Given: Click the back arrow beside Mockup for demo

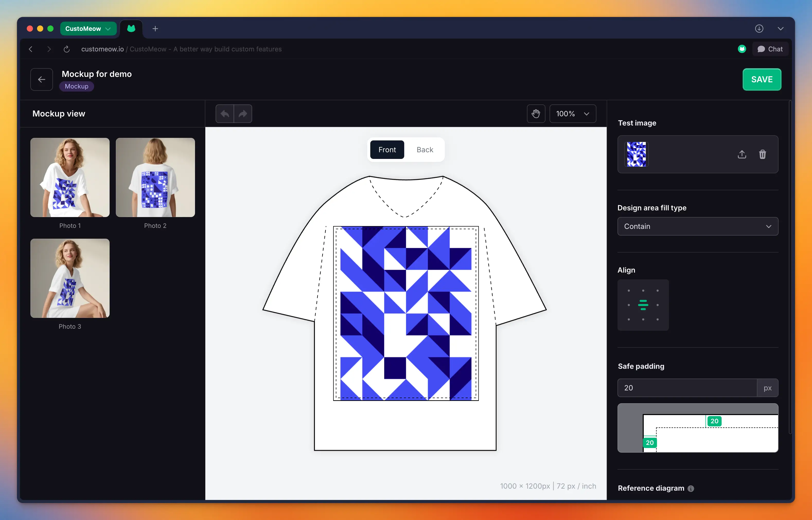Looking at the screenshot, I should [41, 79].
